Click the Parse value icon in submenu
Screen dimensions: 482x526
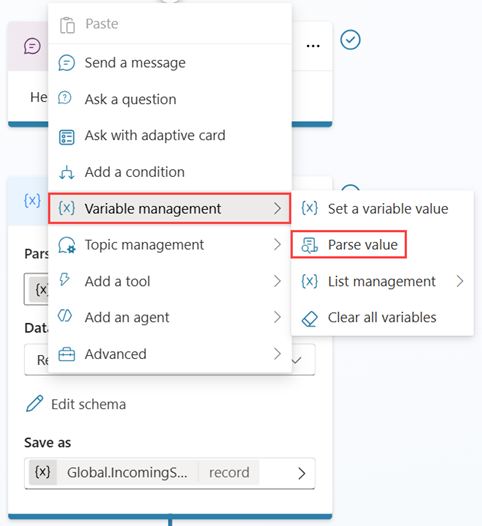309,245
